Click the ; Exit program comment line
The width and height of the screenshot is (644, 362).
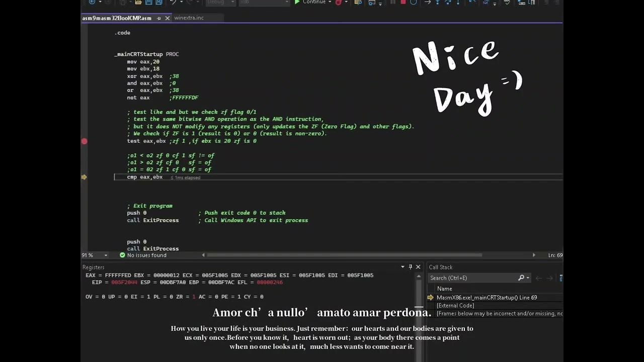[149, 206]
